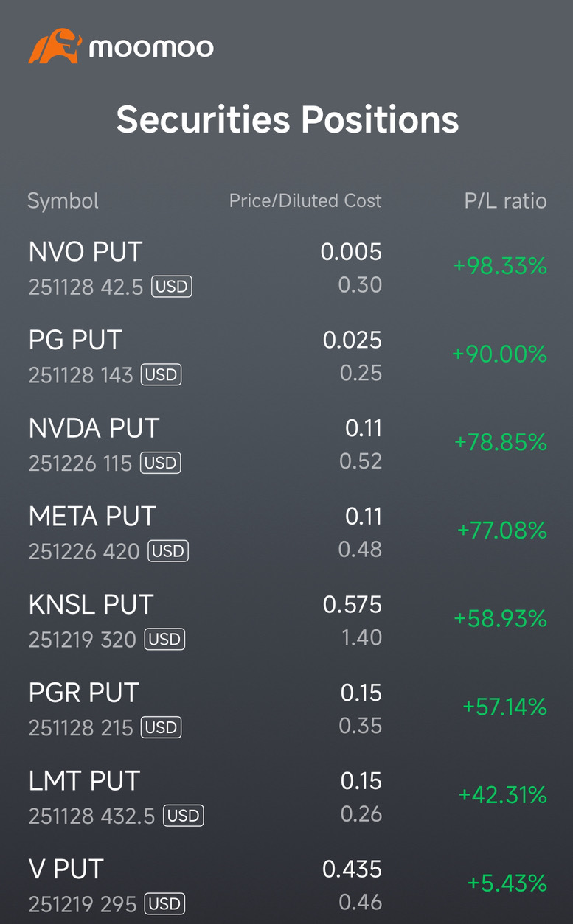Open the V PUT position
The height and width of the screenshot is (924, 573).
(287, 884)
